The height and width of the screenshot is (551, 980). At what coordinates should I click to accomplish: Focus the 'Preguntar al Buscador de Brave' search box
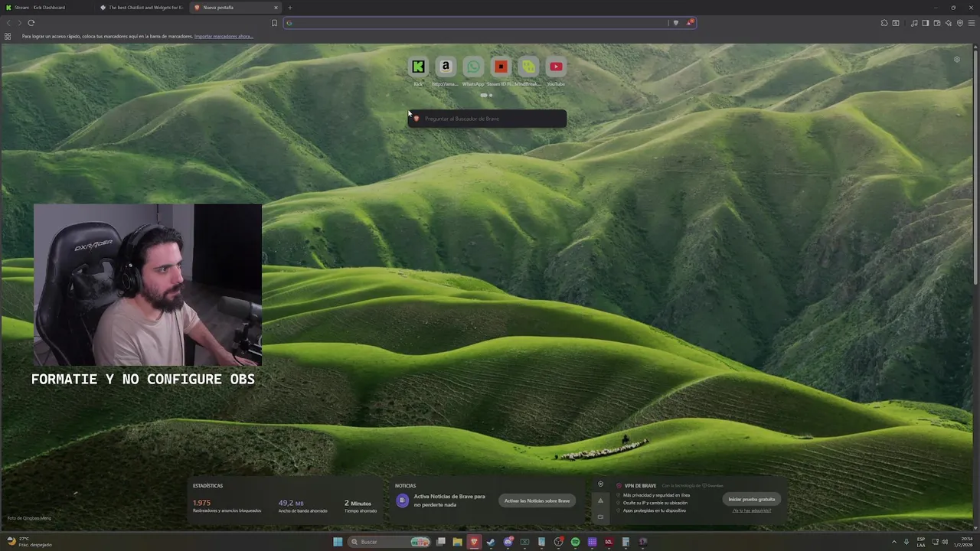point(487,119)
